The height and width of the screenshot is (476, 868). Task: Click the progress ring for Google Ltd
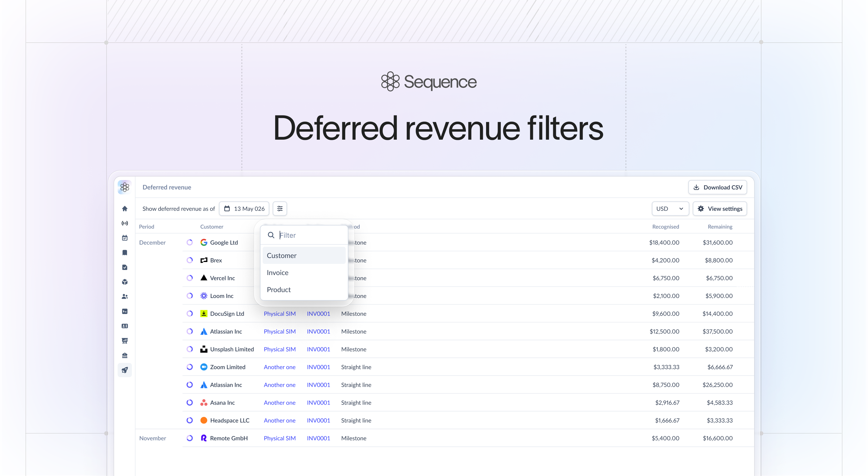pyautogui.click(x=190, y=242)
